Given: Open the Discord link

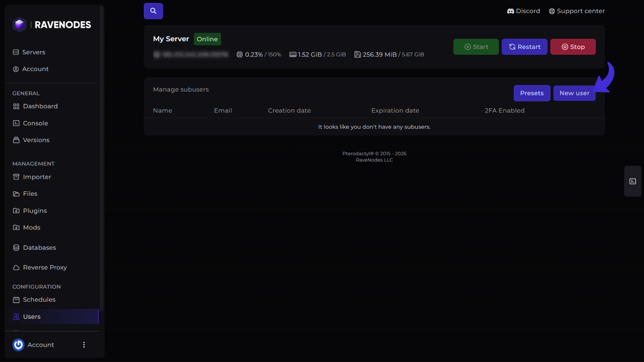Looking at the screenshot, I should coord(523,11).
